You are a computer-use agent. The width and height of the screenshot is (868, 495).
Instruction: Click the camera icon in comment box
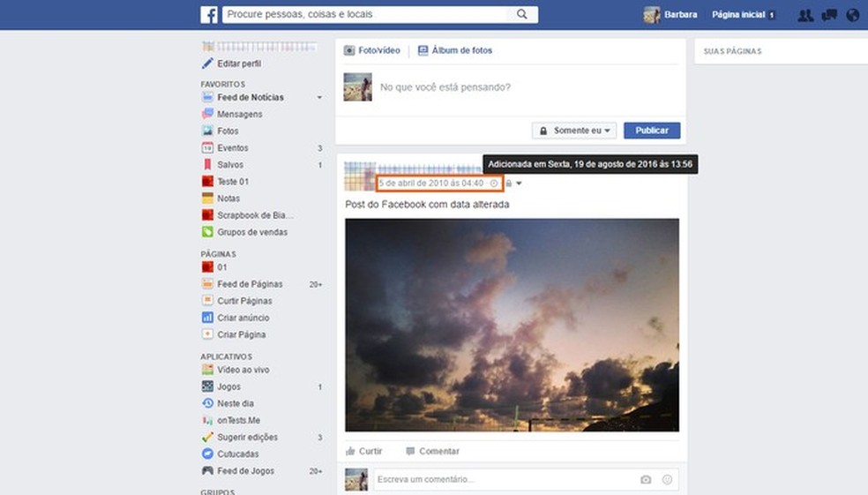(x=646, y=479)
